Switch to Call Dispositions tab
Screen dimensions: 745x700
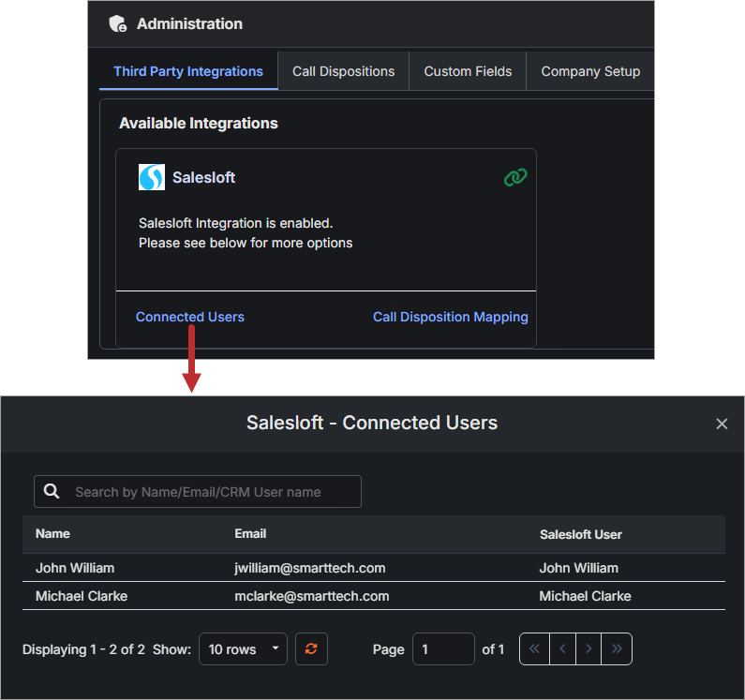tap(344, 71)
